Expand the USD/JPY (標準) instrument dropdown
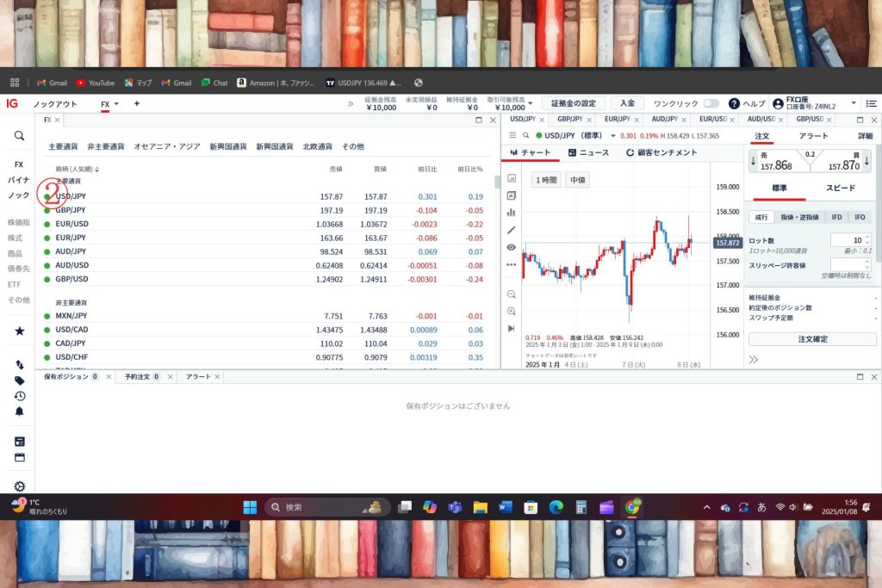 click(x=613, y=136)
